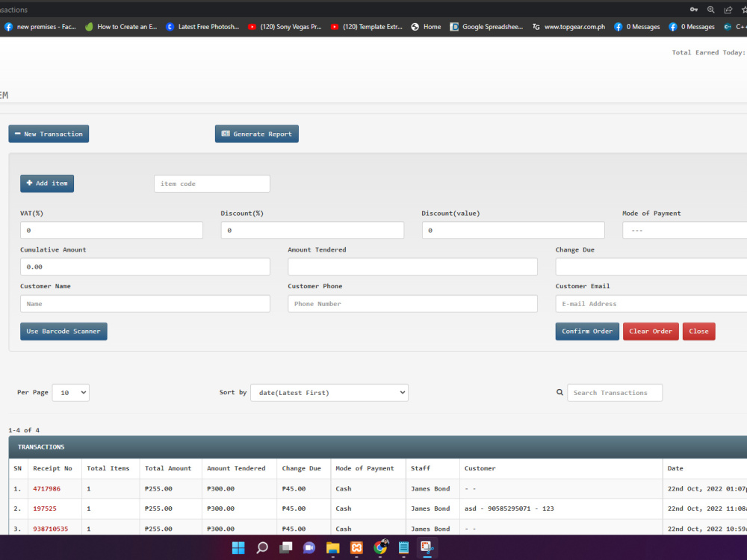747x560 pixels.
Task: Click the Discount(%) input field
Action: (x=312, y=231)
